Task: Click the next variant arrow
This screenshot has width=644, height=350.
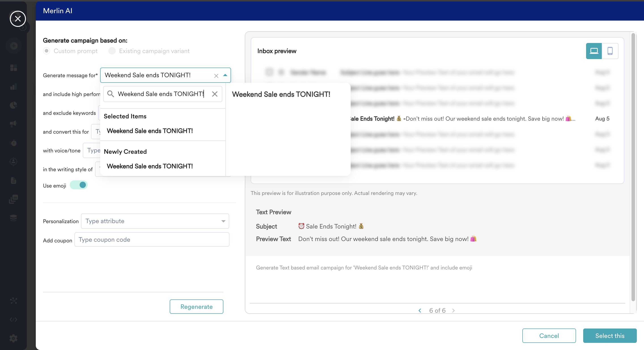Action: (x=453, y=310)
